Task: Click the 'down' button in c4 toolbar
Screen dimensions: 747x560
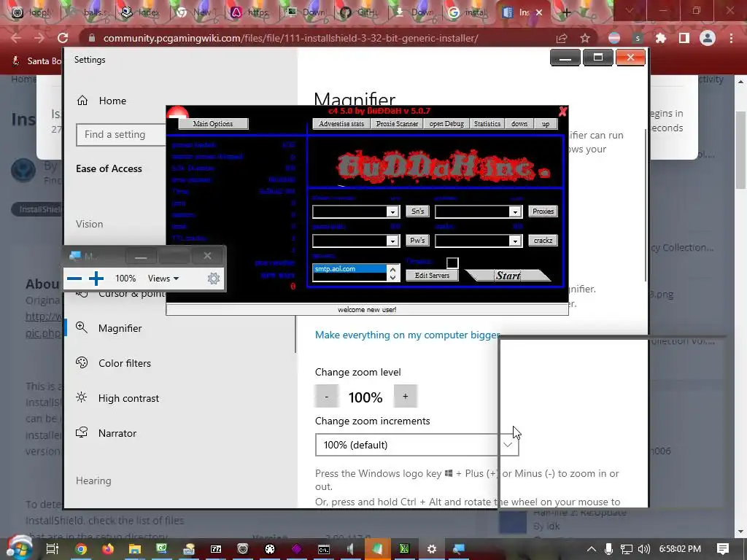Action: [519, 124]
